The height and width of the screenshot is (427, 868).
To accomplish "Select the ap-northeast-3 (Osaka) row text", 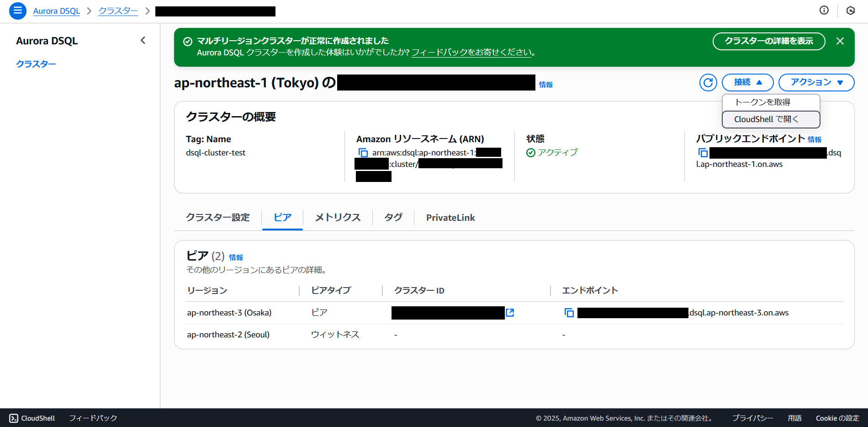I will 229,313.
